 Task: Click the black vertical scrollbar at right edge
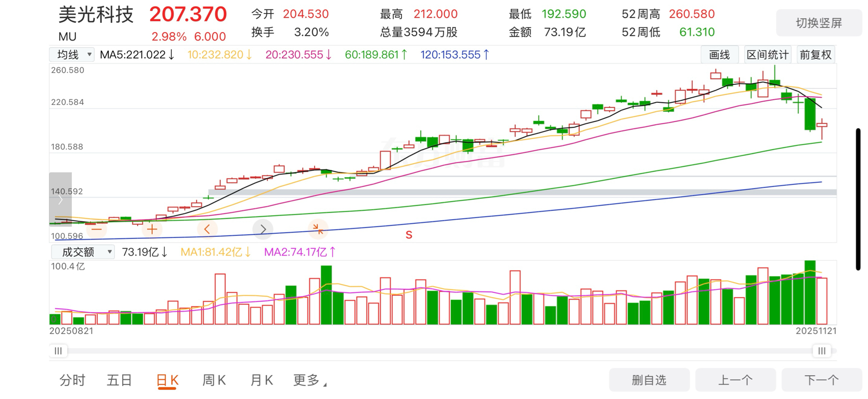tap(858, 199)
